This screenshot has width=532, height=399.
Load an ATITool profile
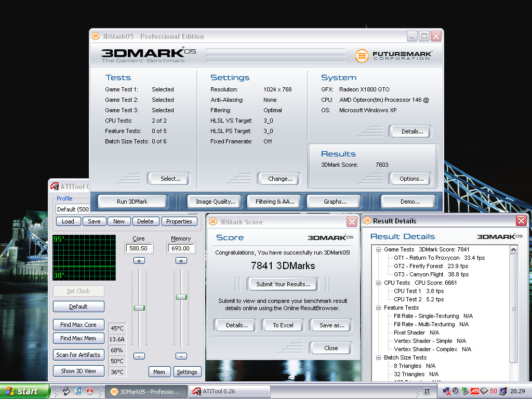point(68,221)
